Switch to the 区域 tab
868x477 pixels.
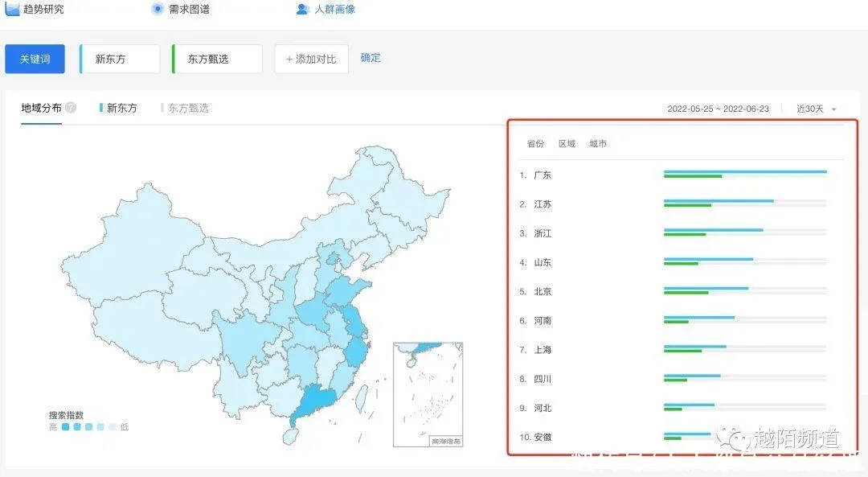pos(567,143)
